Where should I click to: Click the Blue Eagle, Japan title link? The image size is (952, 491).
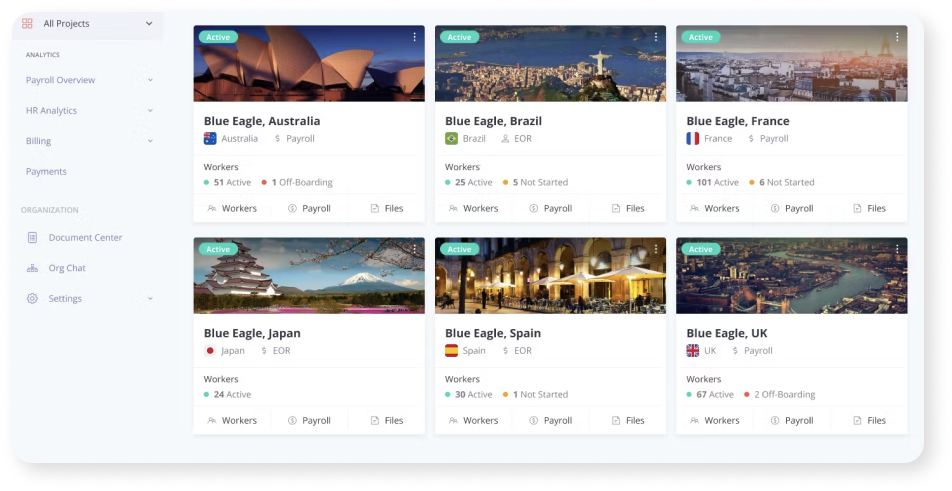tap(252, 333)
